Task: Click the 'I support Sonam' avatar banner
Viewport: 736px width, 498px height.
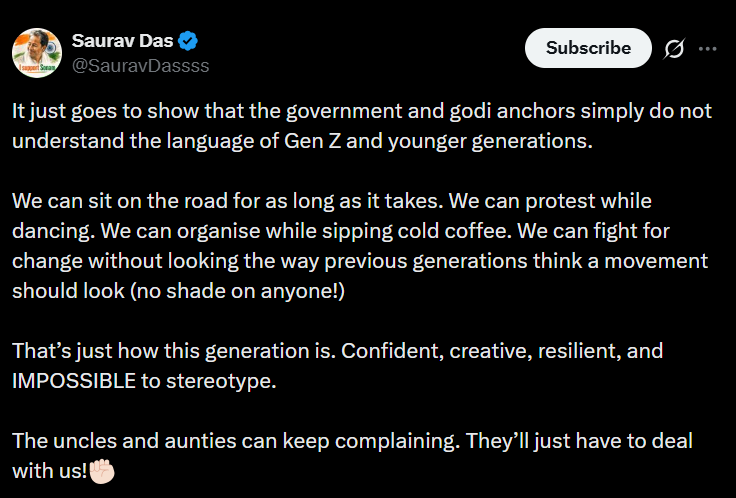Action: (x=37, y=68)
